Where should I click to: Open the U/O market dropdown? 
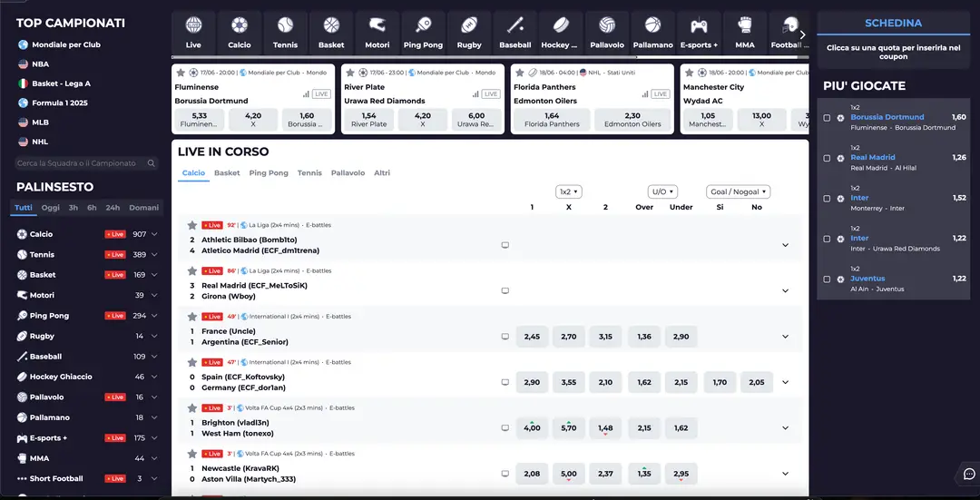[662, 191]
